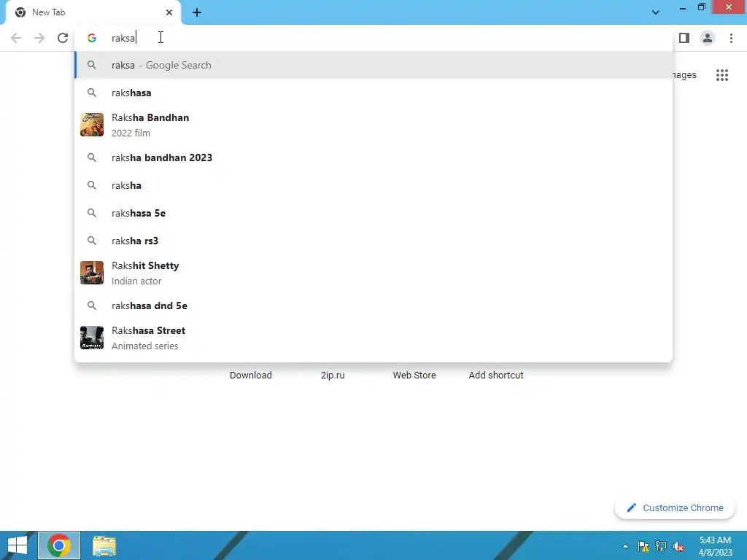Click in the address bar text field
Viewport: 747px width, 560px height.
[373, 38]
